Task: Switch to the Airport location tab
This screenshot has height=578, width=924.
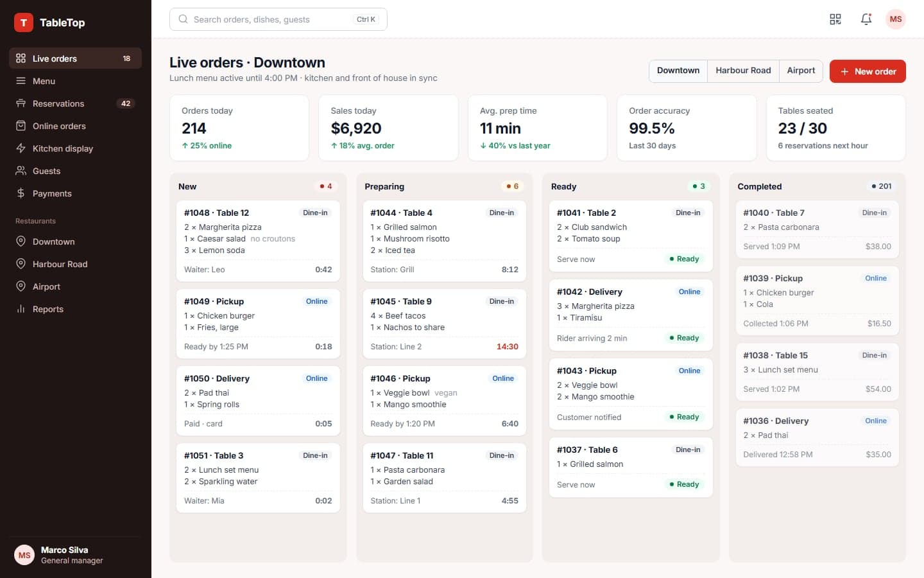Action: tap(801, 71)
